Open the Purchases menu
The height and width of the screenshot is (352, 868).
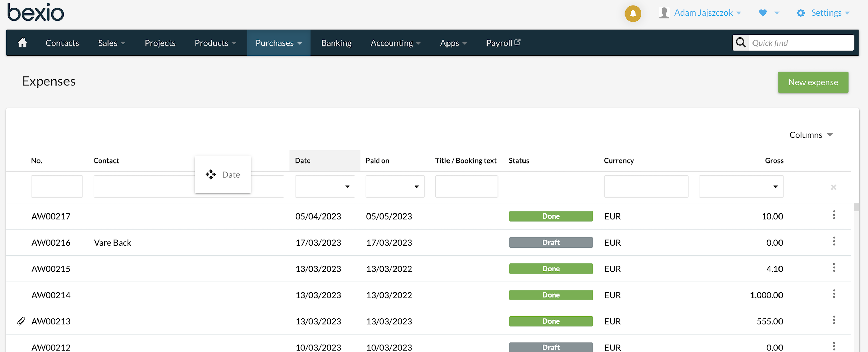(278, 43)
